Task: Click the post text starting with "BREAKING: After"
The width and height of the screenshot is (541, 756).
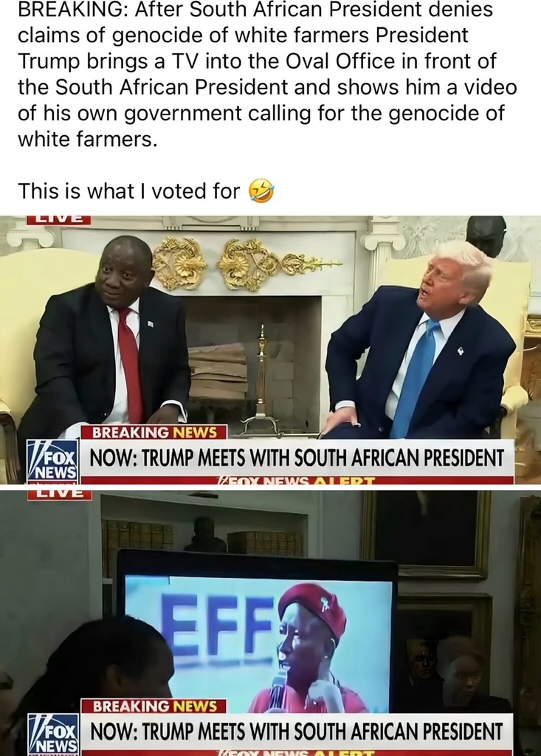Action: click(x=267, y=74)
